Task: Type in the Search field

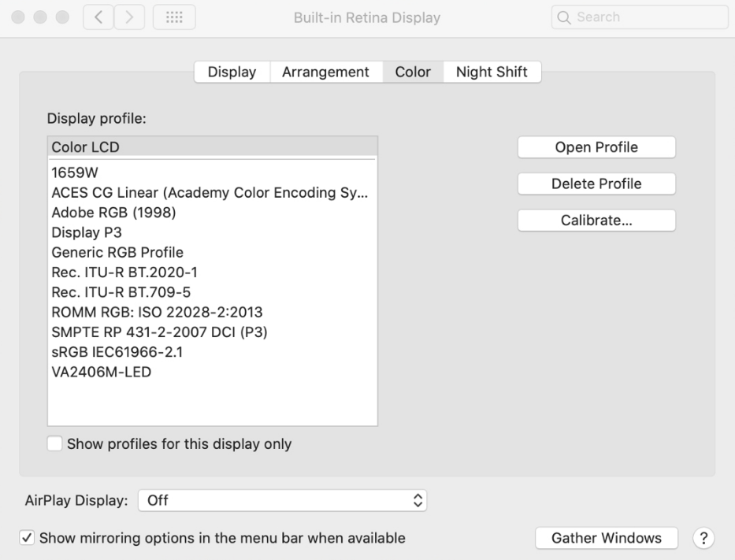Action: tap(646, 17)
